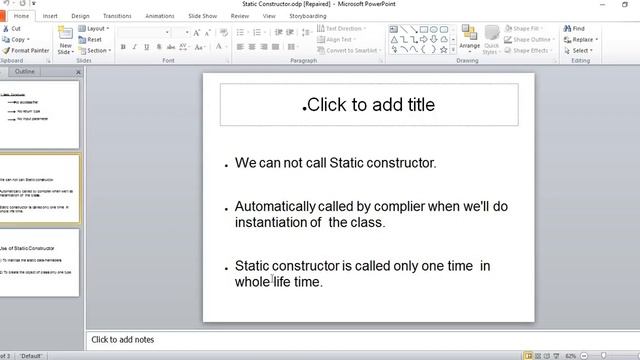
Task: Toggle text Shadow
Action: (159, 47)
